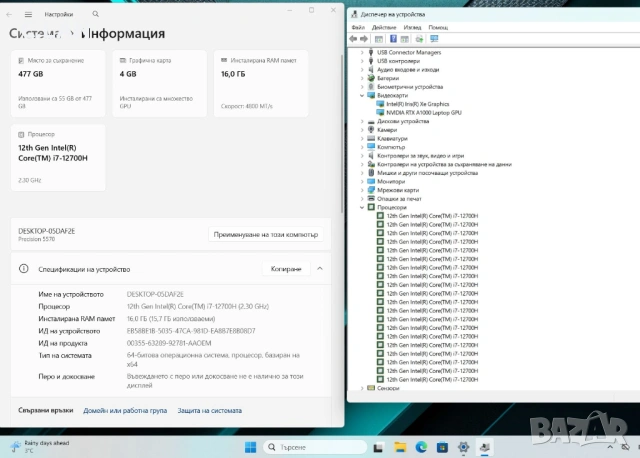Viewport: 640px width, 458px height.
Task: Go back using the Settings back arrow
Action: 9,14
